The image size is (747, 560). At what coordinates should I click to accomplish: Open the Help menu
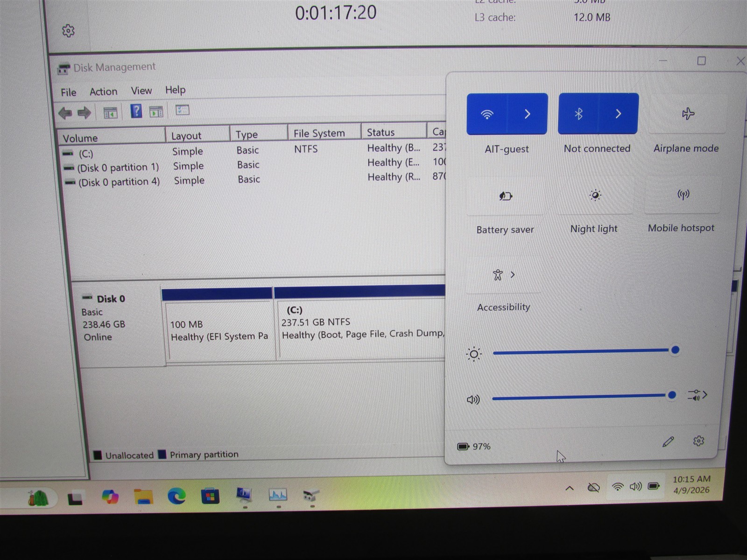click(175, 90)
